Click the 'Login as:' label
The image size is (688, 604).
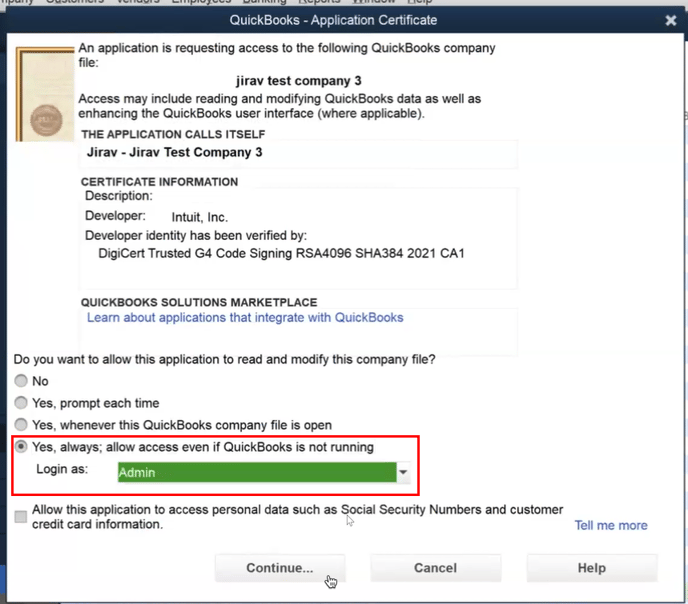coord(62,469)
